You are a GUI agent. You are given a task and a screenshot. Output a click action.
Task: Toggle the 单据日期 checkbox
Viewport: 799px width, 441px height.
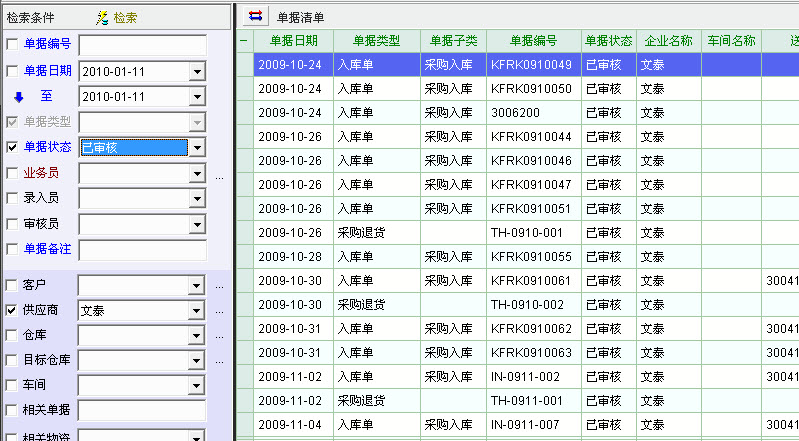pos(12,71)
